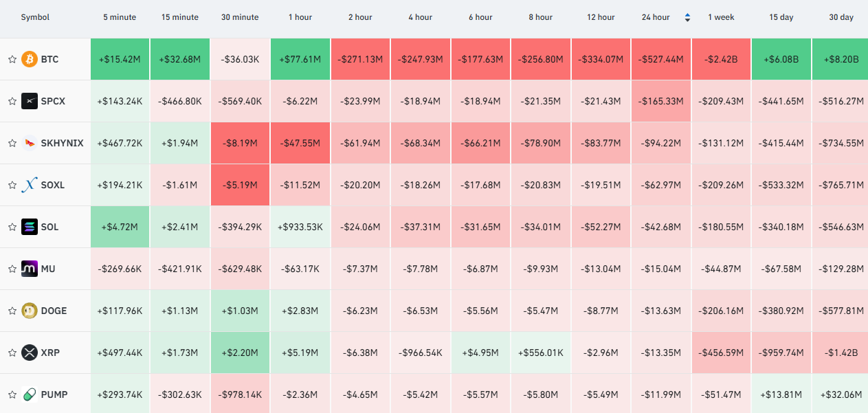
Task: Click the SKHYNIX logo icon
Action: click(x=30, y=143)
